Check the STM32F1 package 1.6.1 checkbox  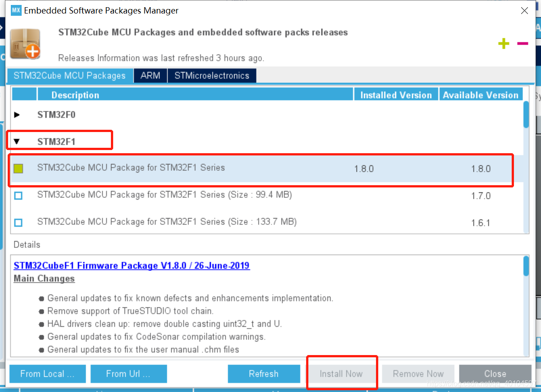tap(18, 223)
